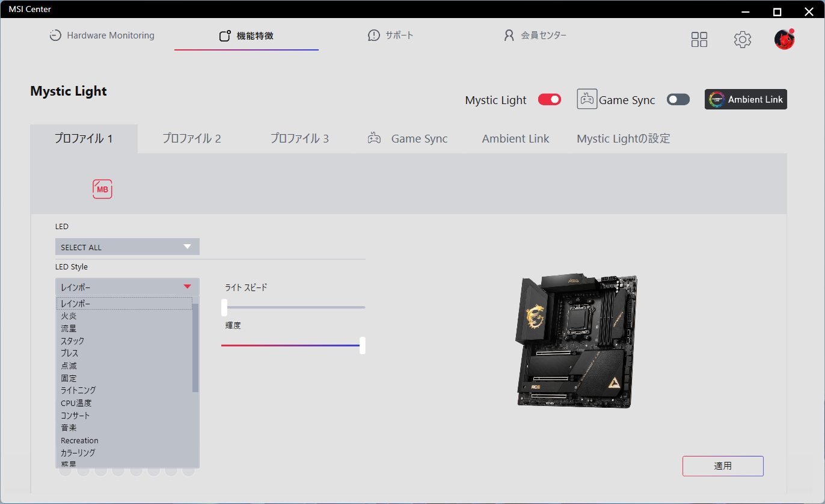The width and height of the screenshot is (825, 504).
Task: Open the サポート tab
Action: click(x=391, y=35)
